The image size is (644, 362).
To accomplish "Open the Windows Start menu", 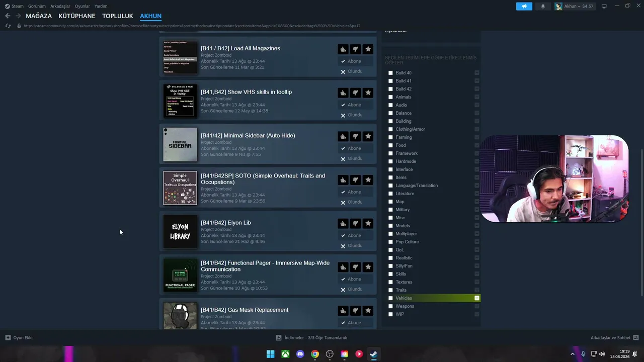I will 271,354.
